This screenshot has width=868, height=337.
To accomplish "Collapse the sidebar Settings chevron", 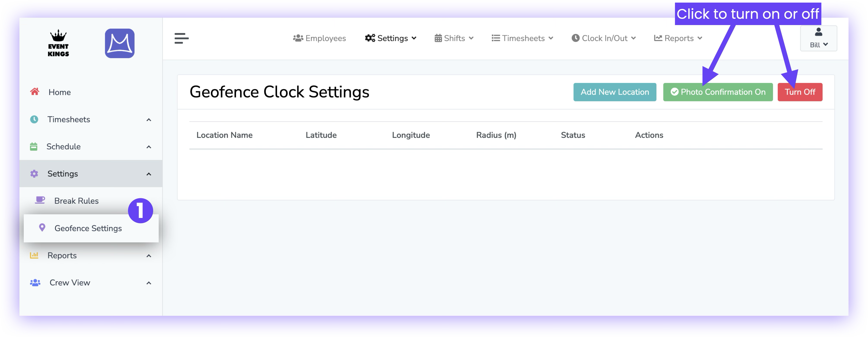I will pos(149,174).
